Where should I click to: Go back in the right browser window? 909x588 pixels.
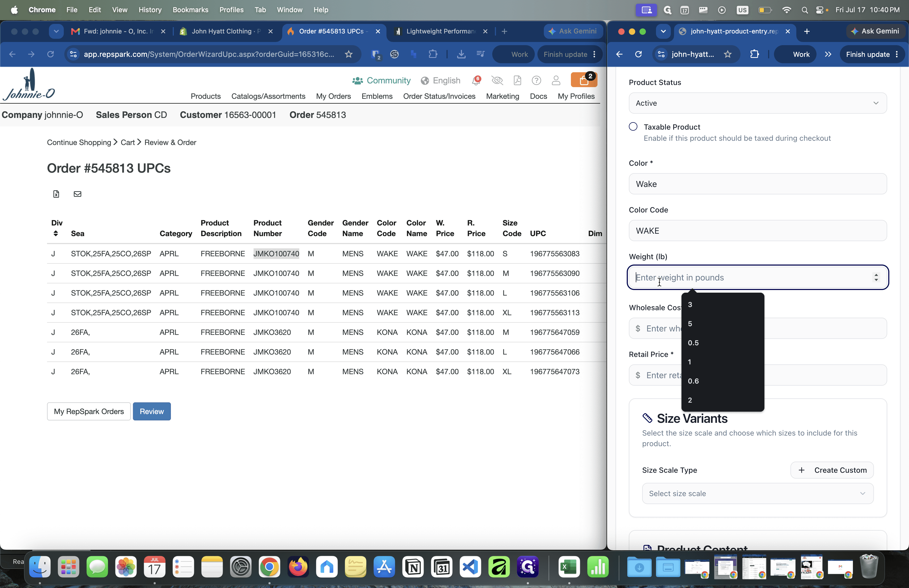619,54
